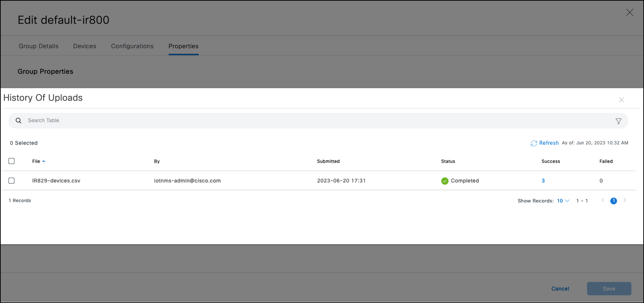Image resolution: width=644 pixels, height=303 pixels.
Task: Click the Success count link 3
Action: click(x=543, y=181)
